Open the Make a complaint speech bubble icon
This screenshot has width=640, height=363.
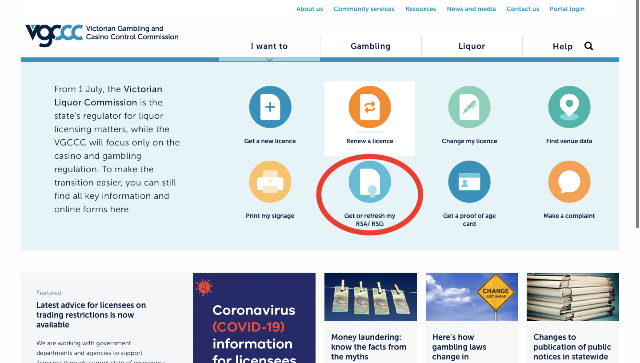pyautogui.click(x=569, y=182)
